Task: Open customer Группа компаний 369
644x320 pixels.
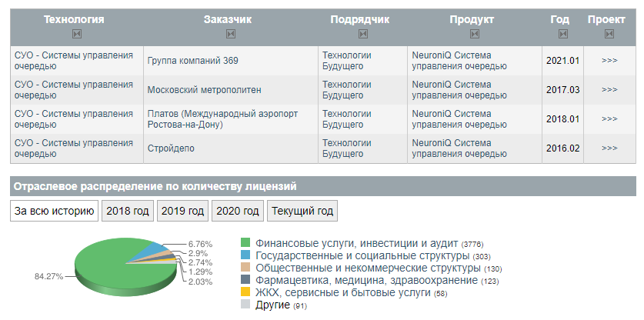Action: click(192, 61)
